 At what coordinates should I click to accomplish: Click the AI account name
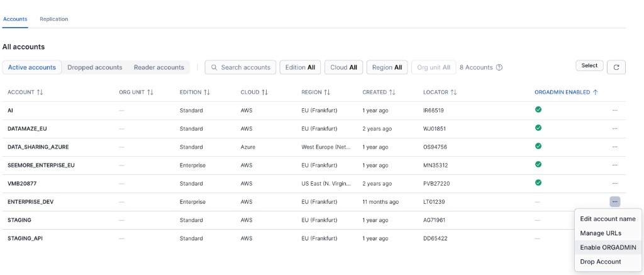10,111
